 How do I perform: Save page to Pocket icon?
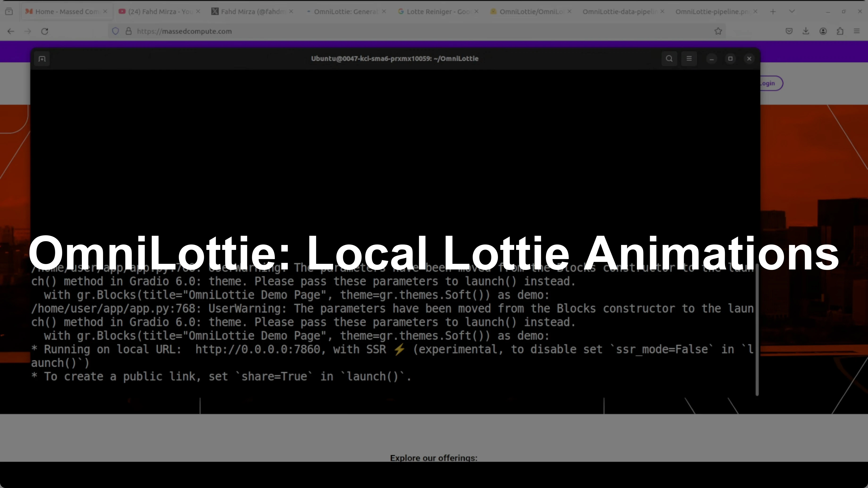[789, 31]
